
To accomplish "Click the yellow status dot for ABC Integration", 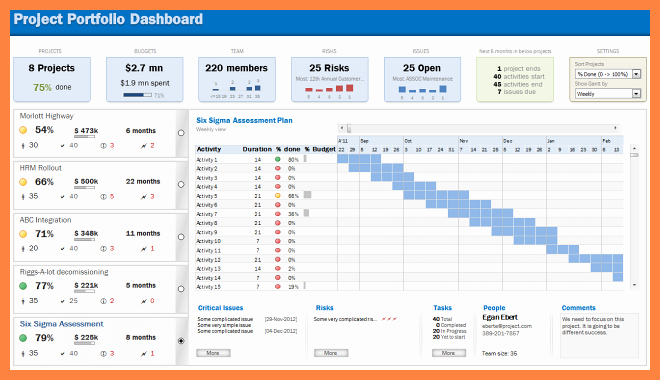I will point(23,234).
